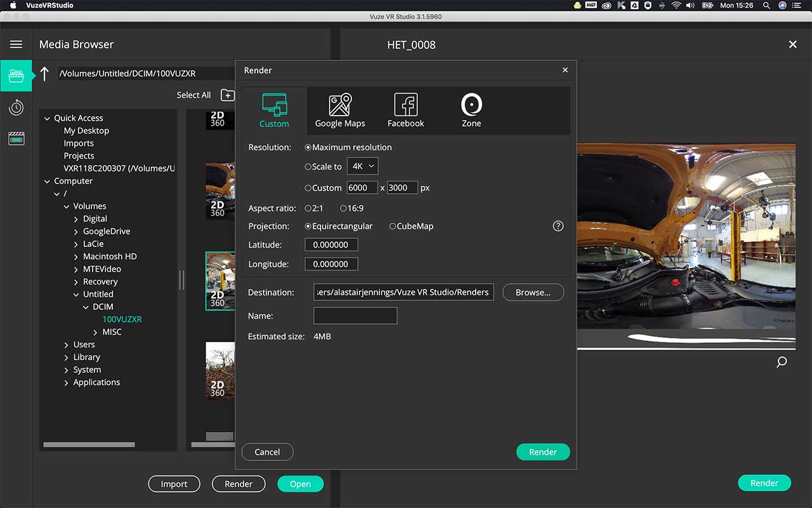
Task: Click the preview timeline bar under image
Action: pyautogui.click(x=686, y=349)
